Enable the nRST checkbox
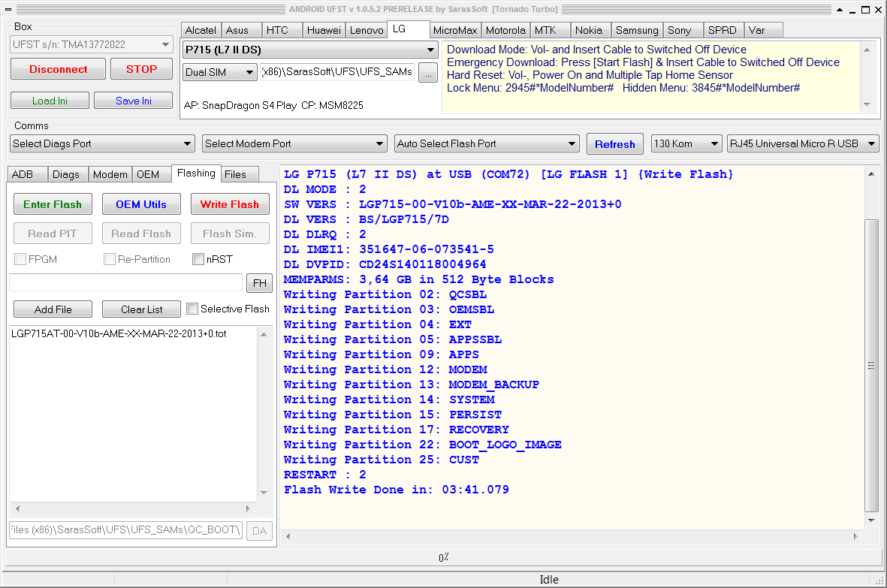Image resolution: width=887 pixels, height=588 pixels. [x=198, y=259]
